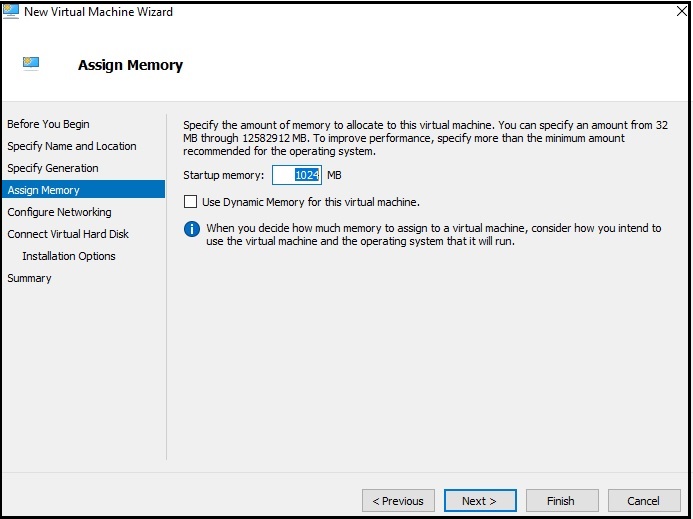The width and height of the screenshot is (693, 519).
Task: Click the wizard icon in the title bar
Action: click(x=11, y=12)
